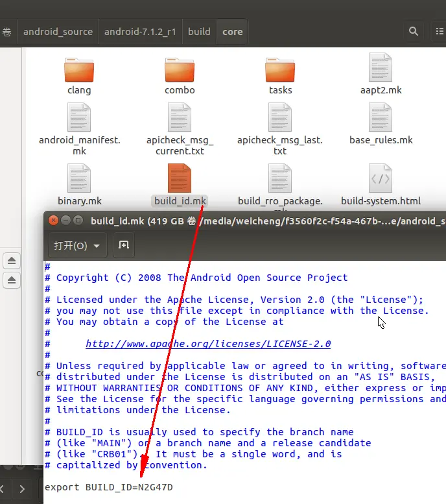Open search in the file manager
Screen dimensions: 446x504
(414, 32)
